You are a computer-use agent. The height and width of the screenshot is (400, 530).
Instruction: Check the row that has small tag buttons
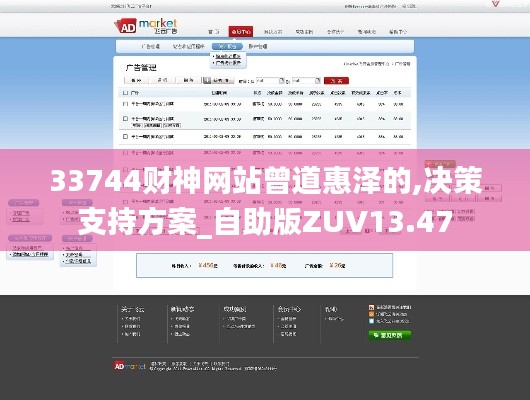[125, 119]
